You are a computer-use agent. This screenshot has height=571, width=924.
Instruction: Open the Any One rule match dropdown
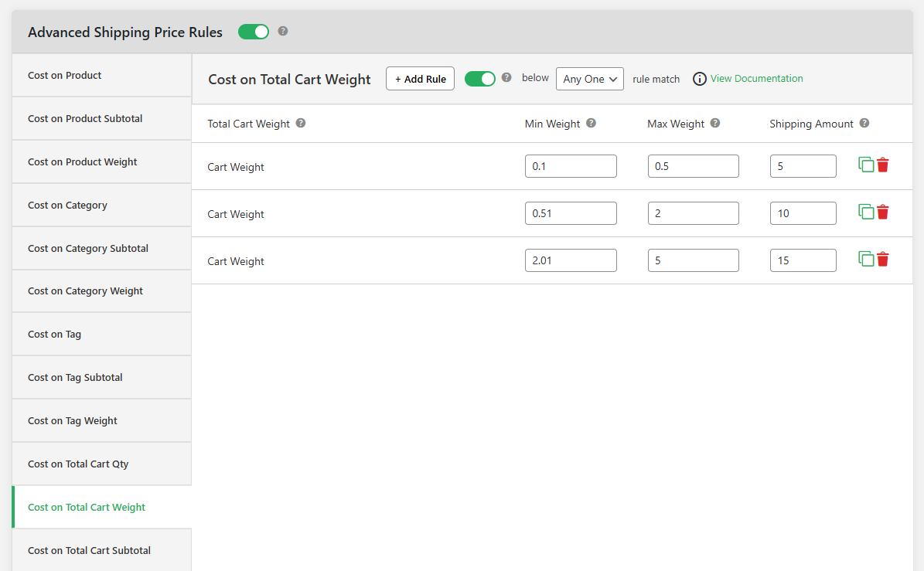coord(589,79)
